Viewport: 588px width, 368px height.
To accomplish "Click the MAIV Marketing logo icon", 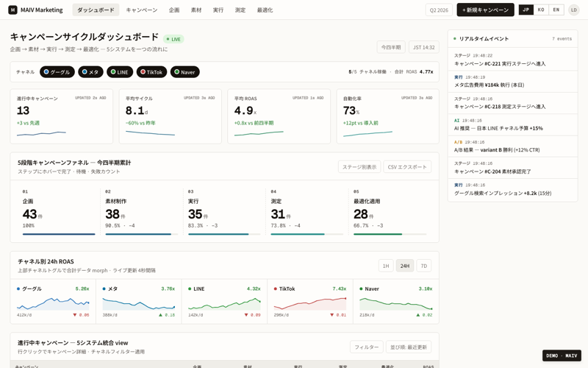I will pos(12,10).
